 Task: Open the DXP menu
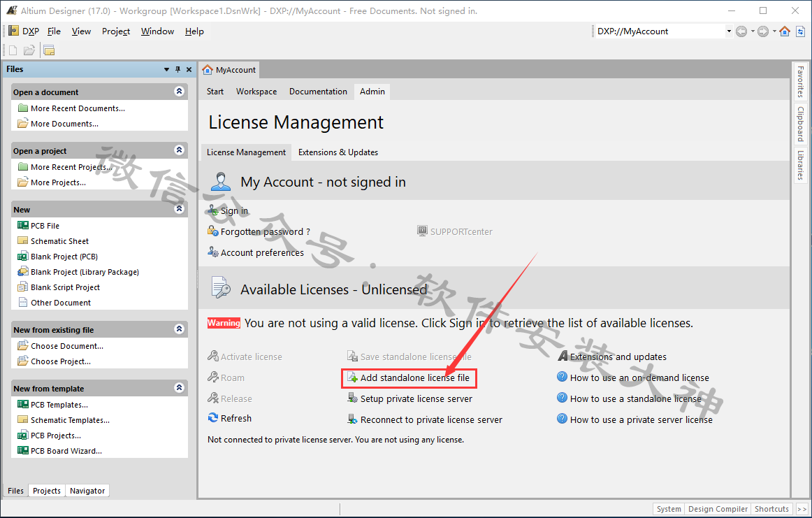24,31
